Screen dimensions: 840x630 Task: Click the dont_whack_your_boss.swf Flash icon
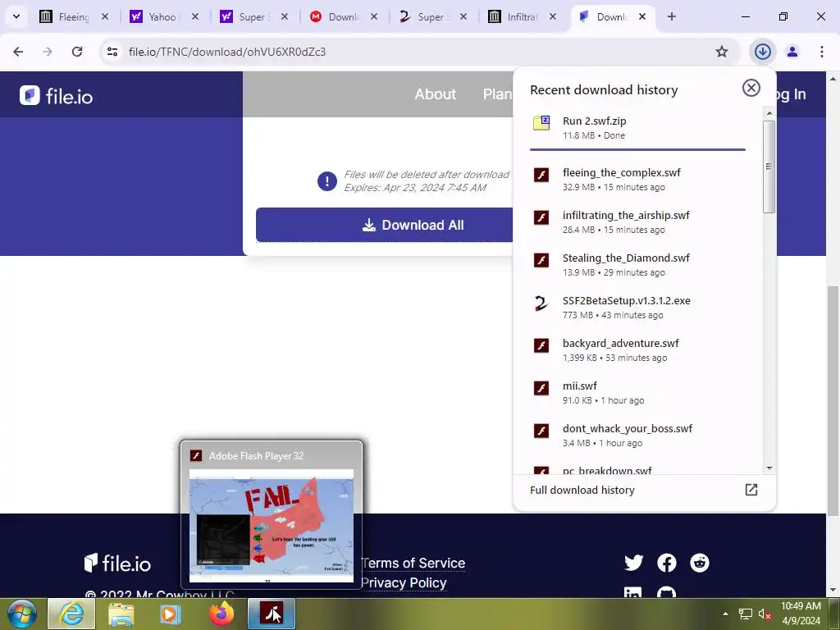tap(541, 431)
